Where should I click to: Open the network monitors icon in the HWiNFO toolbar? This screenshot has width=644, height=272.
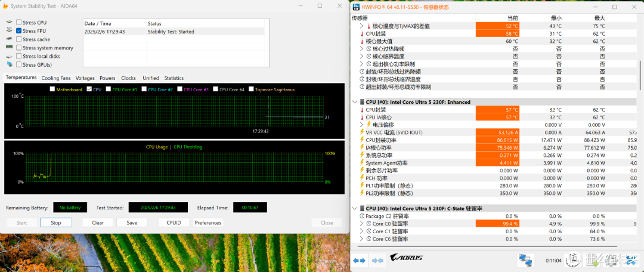(x=525, y=260)
